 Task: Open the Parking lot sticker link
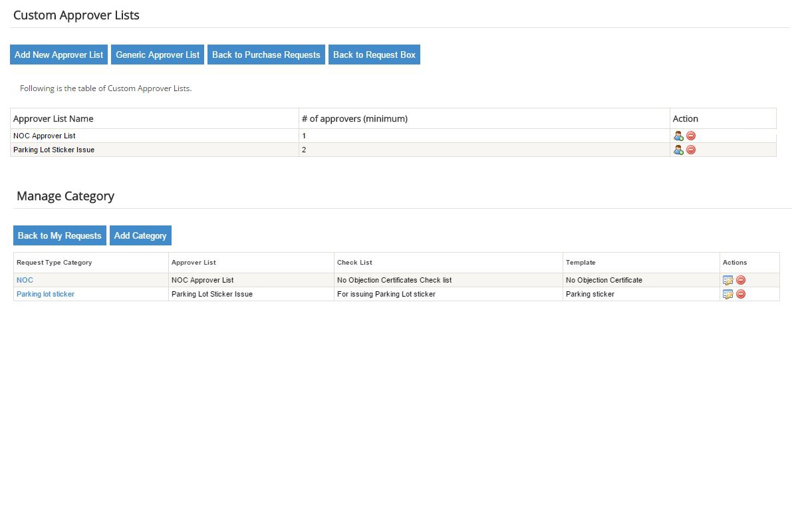[x=45, y=294]
